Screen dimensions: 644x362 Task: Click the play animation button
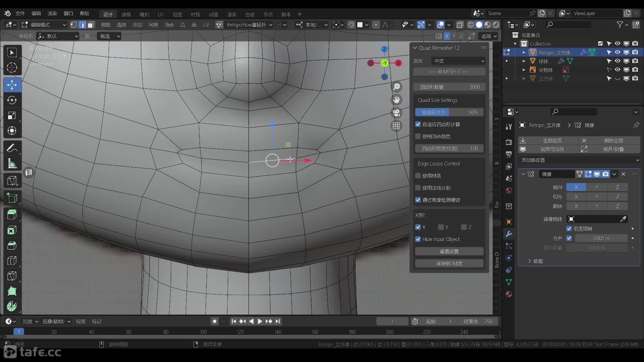(x=260, y=321)
